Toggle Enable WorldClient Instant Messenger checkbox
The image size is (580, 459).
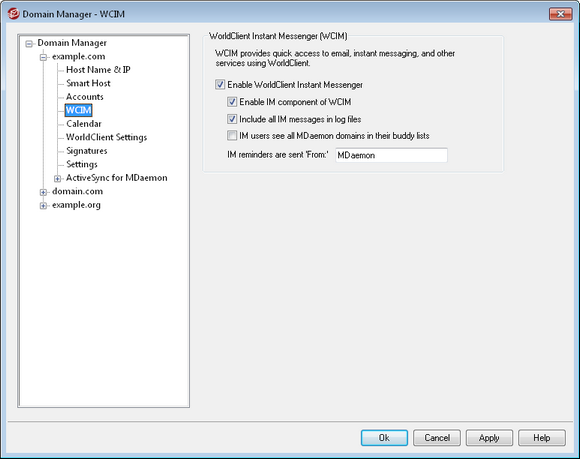click(x=220, y=85)
